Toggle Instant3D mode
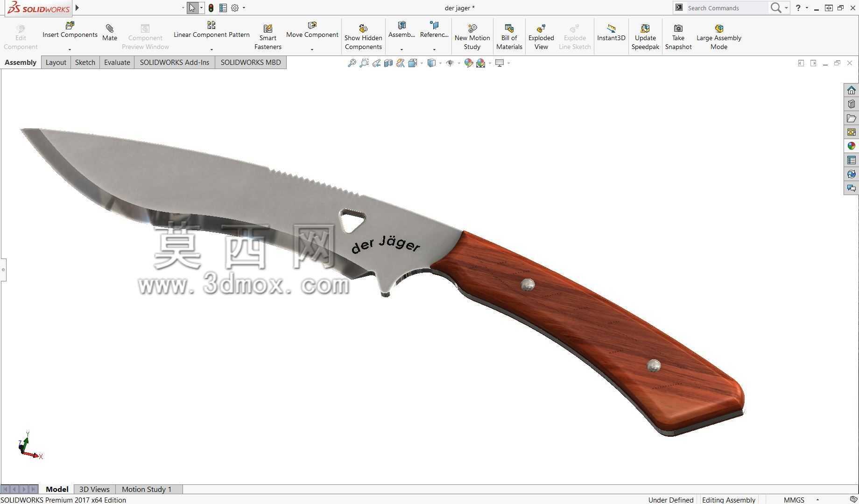The height and width of the screenshot is (504, 859). click(x=611, y=33)
